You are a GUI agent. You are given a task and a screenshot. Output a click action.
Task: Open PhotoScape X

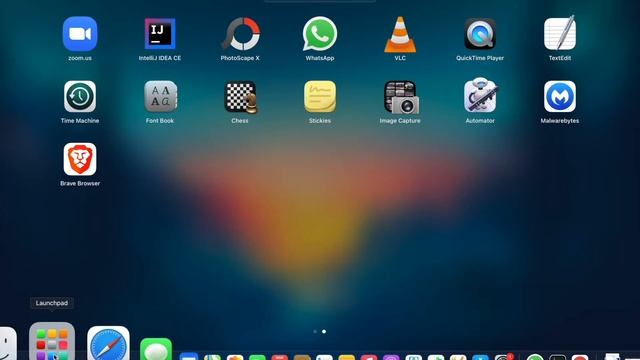[240, 34]
